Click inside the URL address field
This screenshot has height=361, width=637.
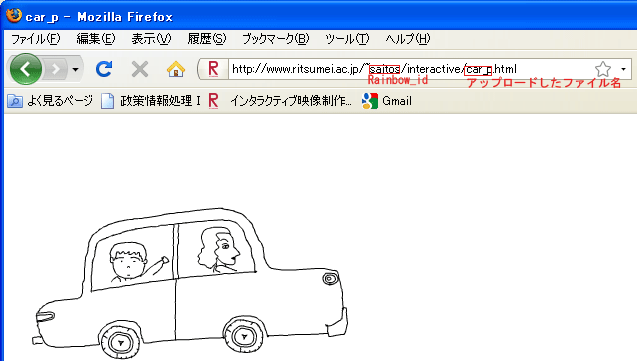(410, 69)
